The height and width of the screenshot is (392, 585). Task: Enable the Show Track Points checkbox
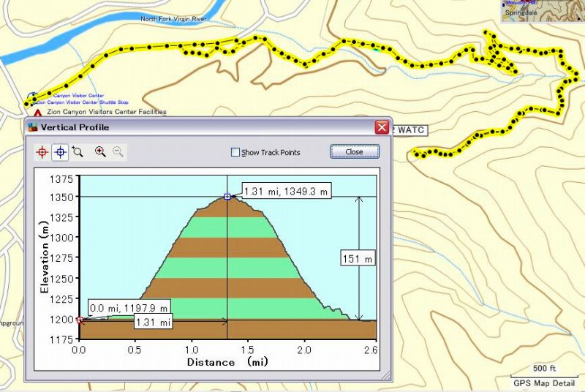pyautogui.click(x=235, y=152)
